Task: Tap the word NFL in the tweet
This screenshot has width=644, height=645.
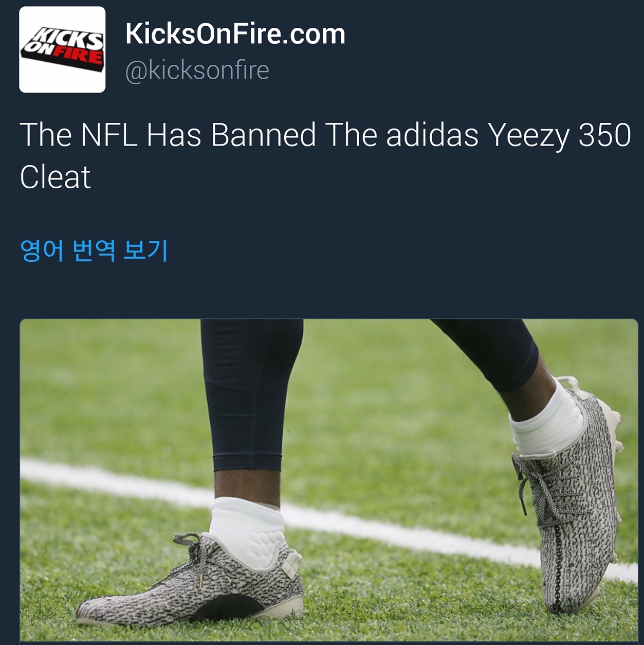Action: click(x=109, y=135)
